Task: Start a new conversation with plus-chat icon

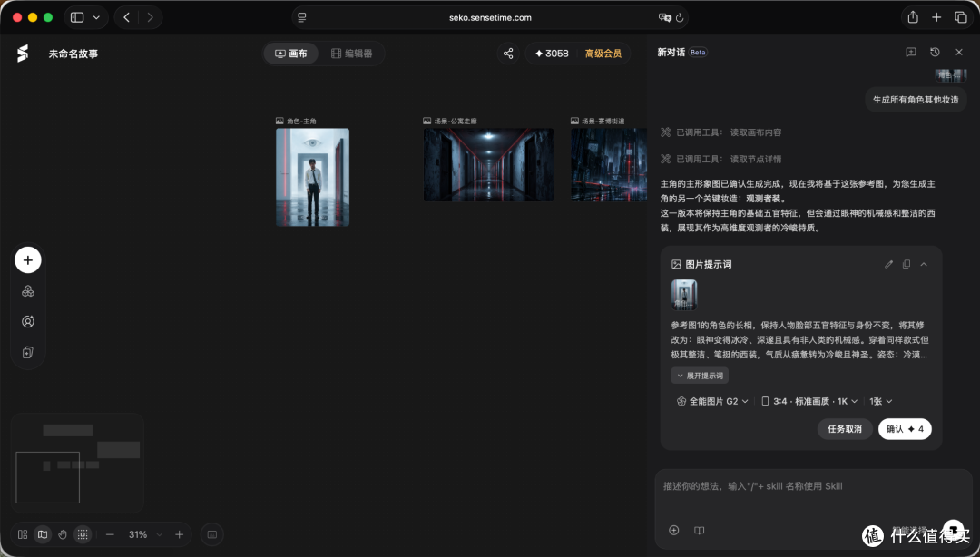Action: click(x=911, y=53)
